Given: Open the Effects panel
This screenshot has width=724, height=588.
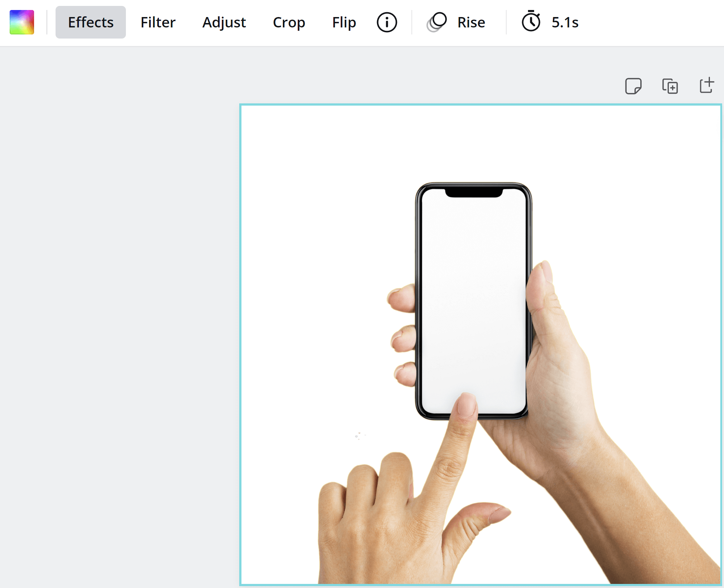Looking at the screenshot, I should pyautogui.click(x=91, y=22).
